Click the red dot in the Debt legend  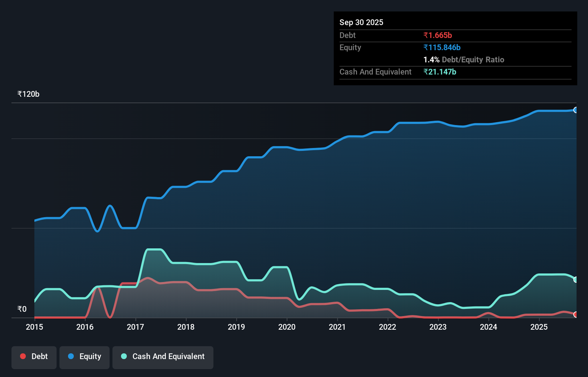[x=23, y=356]
